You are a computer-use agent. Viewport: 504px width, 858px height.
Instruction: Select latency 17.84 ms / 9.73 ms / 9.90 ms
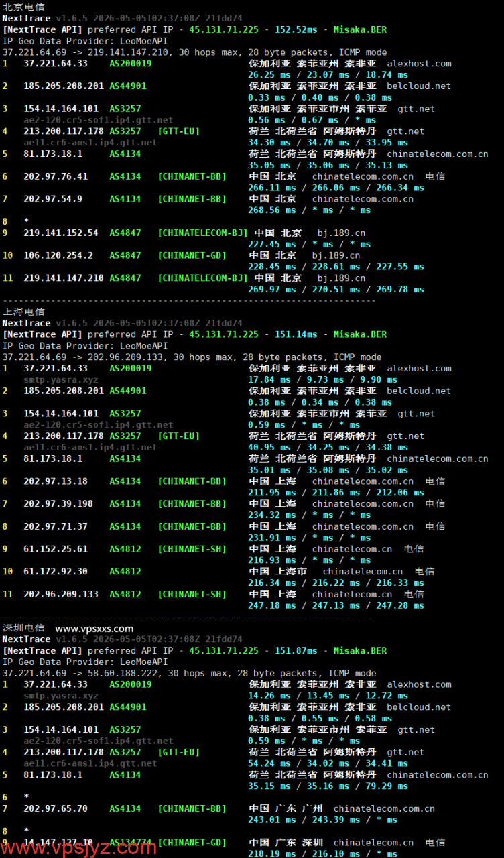[x=322, y=379]
